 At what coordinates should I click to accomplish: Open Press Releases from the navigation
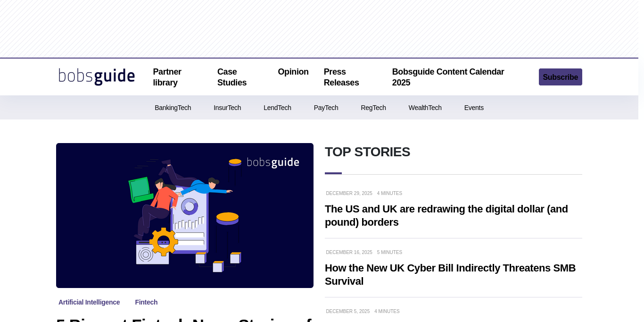[x=341, y=77]
